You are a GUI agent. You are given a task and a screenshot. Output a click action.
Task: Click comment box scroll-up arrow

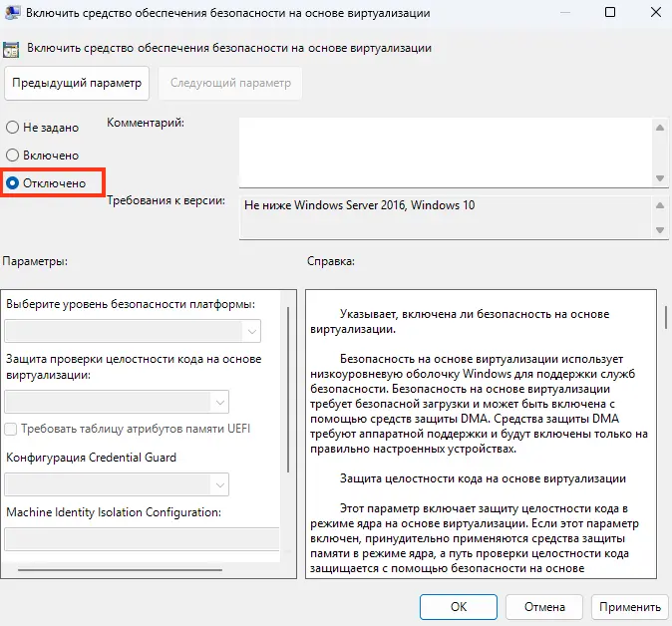point(658,127)
